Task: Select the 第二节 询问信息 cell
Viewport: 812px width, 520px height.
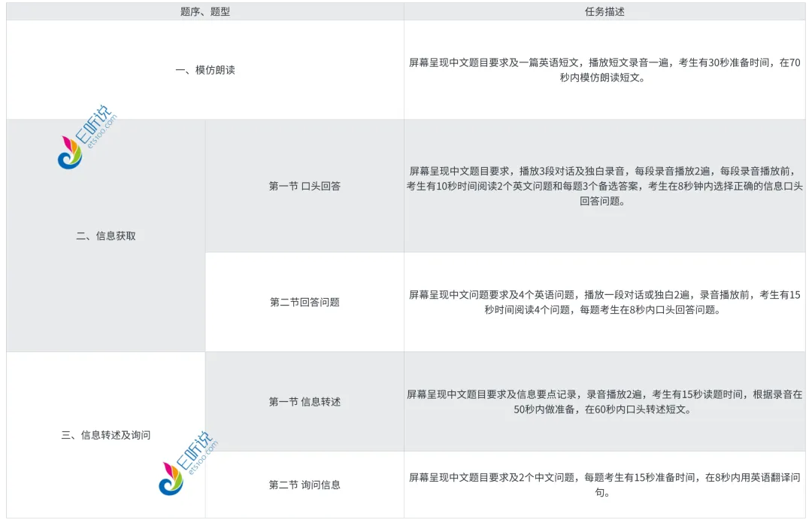Action: (304, 485)
